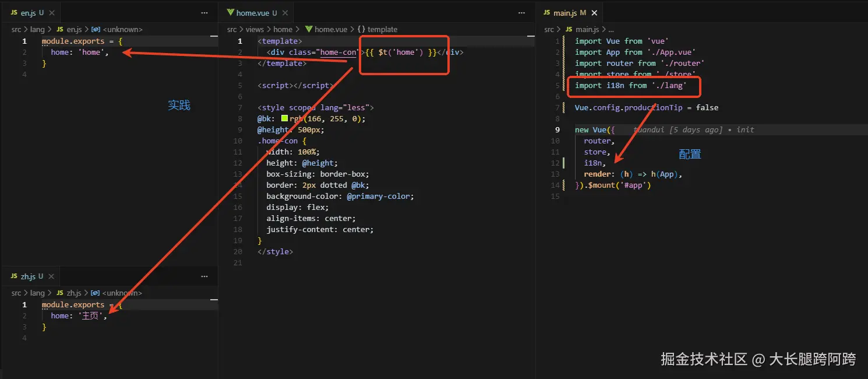Click the closing '</style>' tag line
Screen dimensions: 868x379
click(x=275, y=252)
